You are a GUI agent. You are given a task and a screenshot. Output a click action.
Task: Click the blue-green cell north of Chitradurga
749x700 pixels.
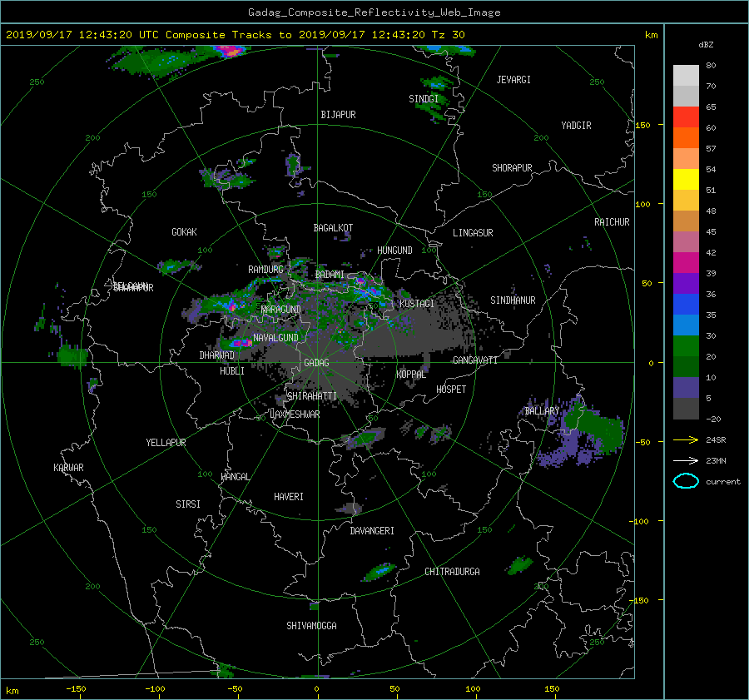tap(380, 570)
